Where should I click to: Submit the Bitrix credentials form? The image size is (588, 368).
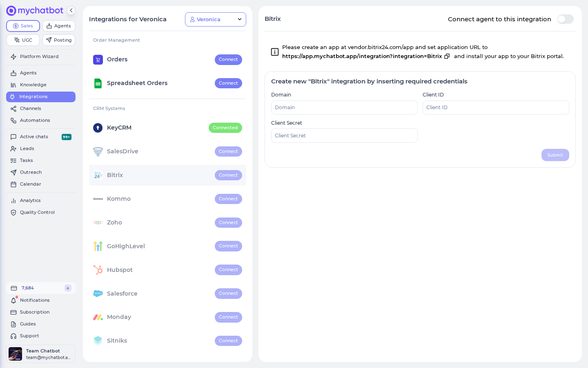[x=555, y=155]
